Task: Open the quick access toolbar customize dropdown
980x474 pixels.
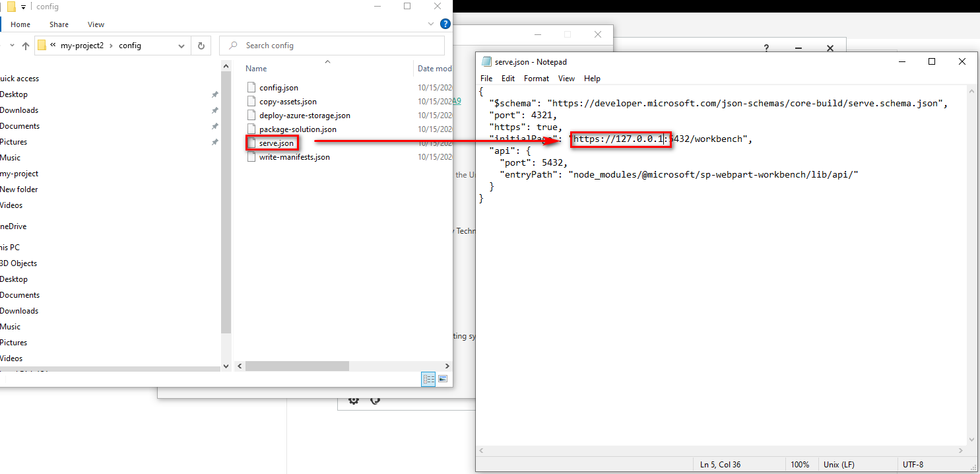Action: tap(24, 7)
